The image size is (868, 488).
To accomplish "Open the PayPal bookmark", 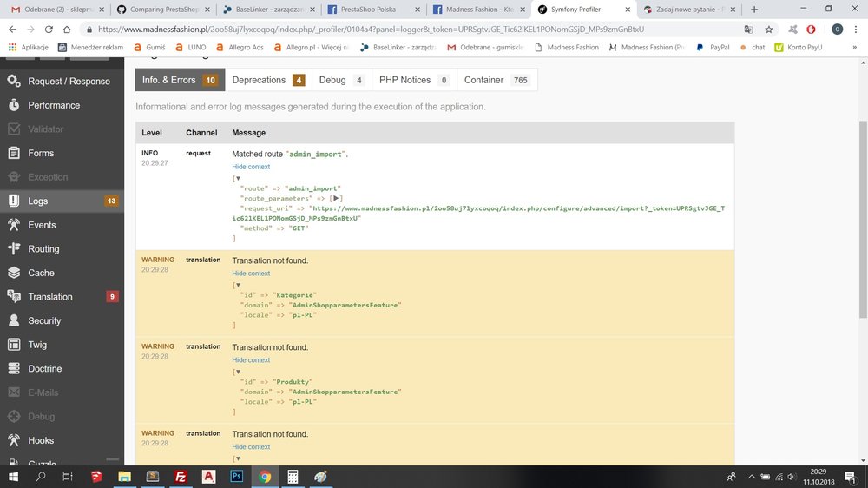I will [713, 48].
